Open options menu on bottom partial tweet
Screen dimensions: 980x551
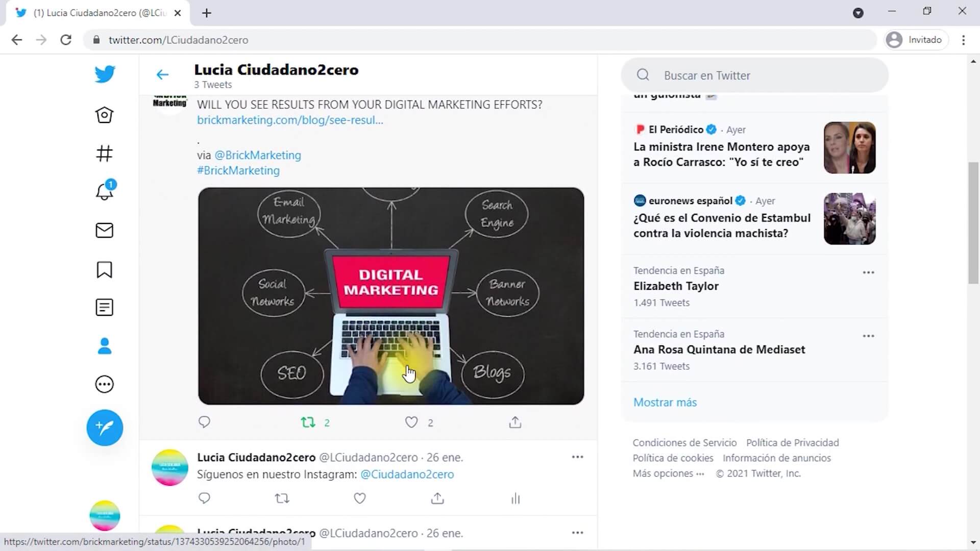click(577, 533)
